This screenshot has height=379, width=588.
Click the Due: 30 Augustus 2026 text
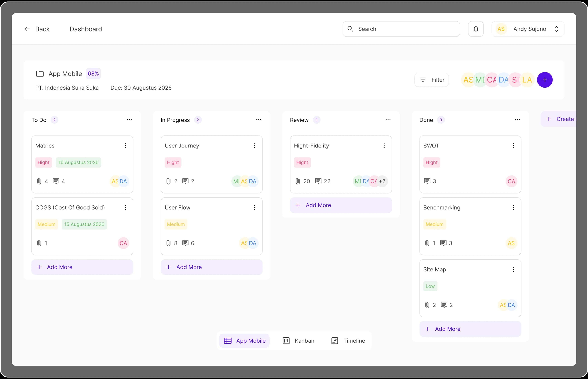point(141,88)
